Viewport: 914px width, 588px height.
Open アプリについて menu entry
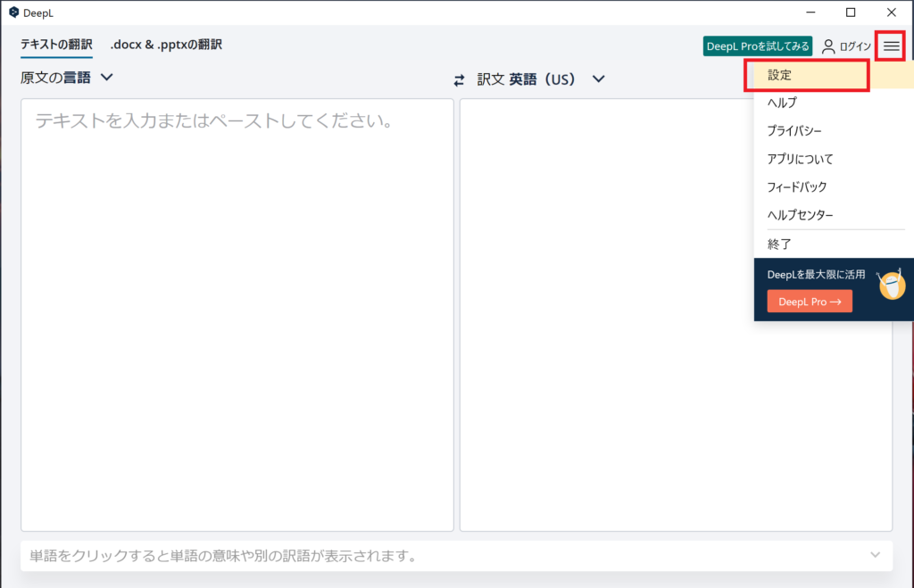click(x=834, y=159)
